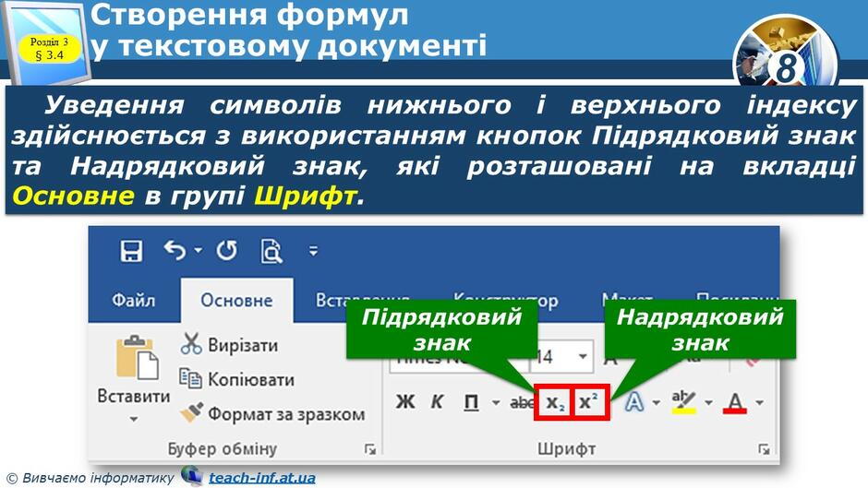Toggle bold formatting with Ж button
This screenshot has width=868, height=488.
[x=405, y=401]
